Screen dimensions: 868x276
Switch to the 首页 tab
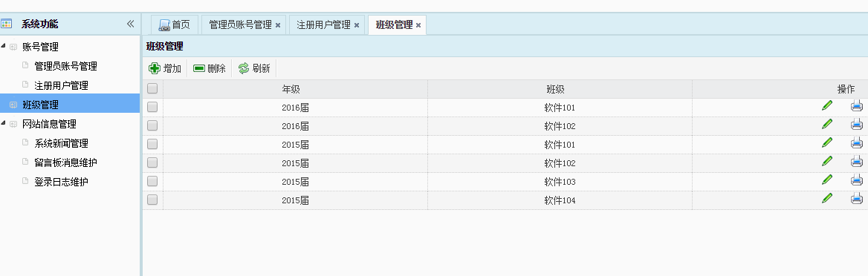pos(175,25)
